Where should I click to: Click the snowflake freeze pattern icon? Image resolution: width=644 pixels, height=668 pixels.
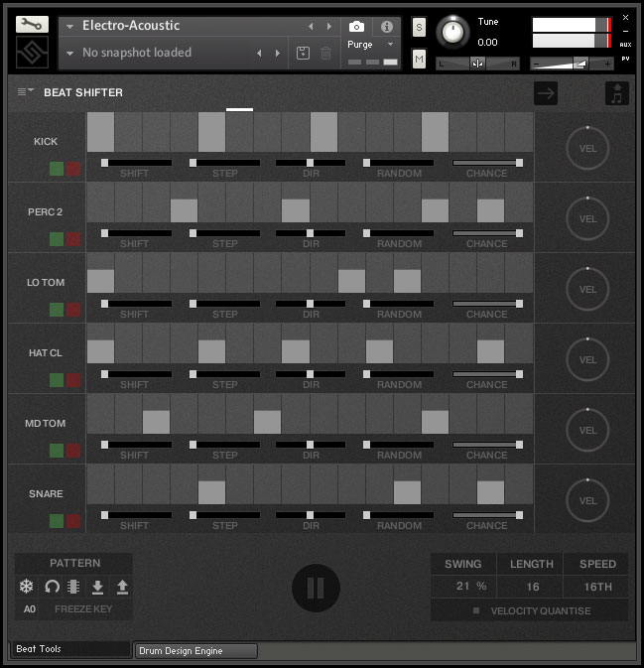[27, 587]
